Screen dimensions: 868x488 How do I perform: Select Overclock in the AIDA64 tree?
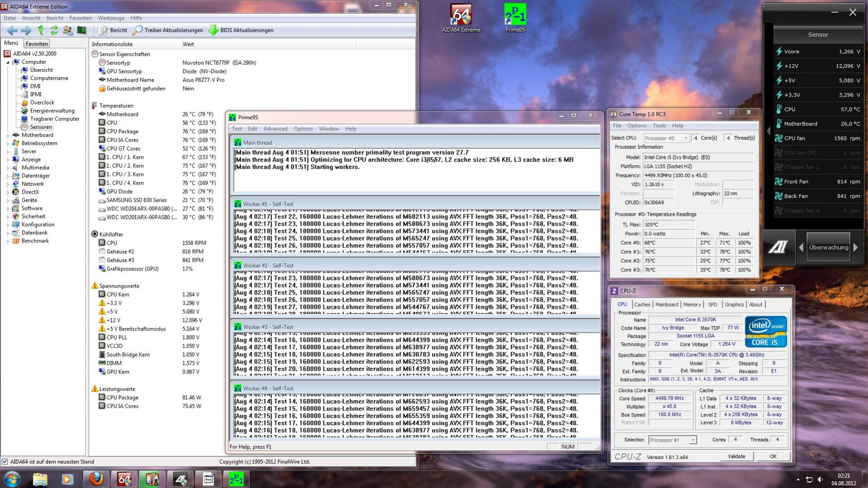coord(42,103)
